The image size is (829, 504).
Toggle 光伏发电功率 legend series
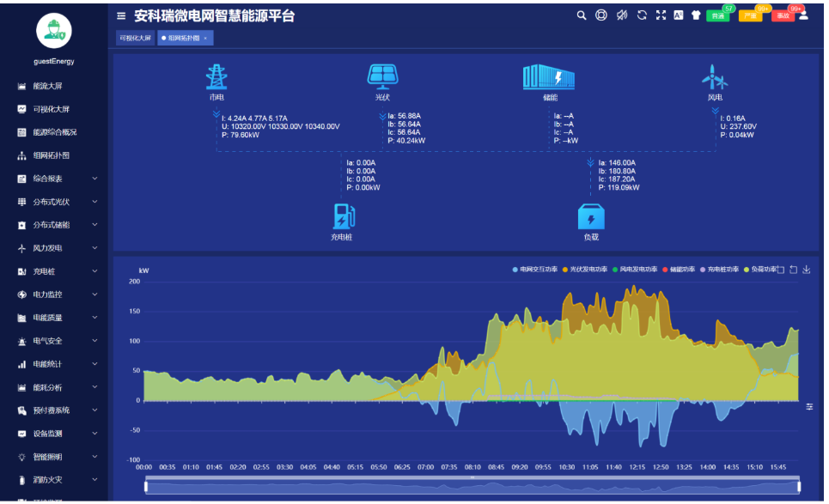(585, 270)
